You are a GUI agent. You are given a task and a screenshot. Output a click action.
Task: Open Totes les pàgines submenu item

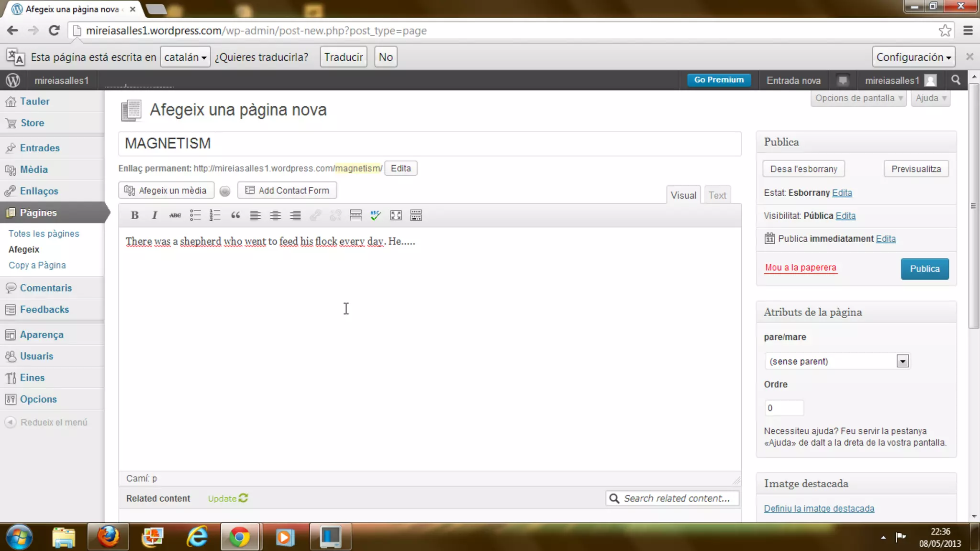[44, 234]
